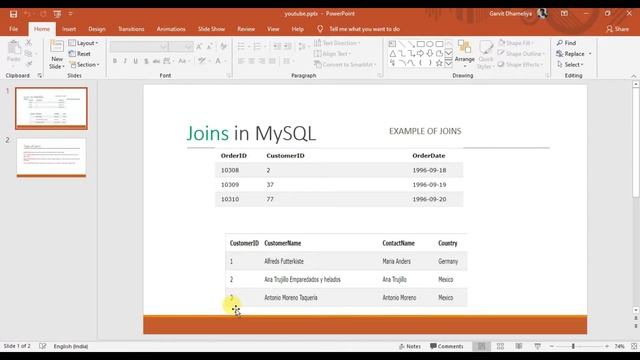Click Fit slide to window icon
Screen dimensions: 640x360
point(634,346)
